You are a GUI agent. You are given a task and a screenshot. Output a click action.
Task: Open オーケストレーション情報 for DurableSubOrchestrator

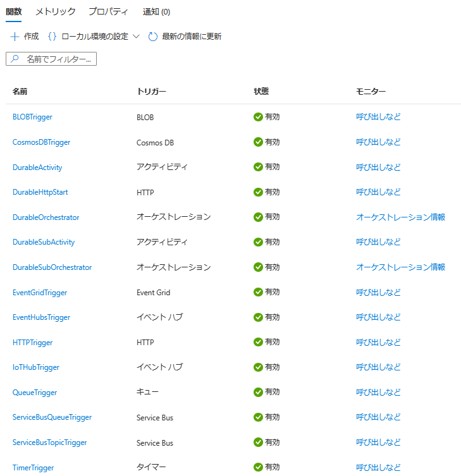tap(400, 267)
